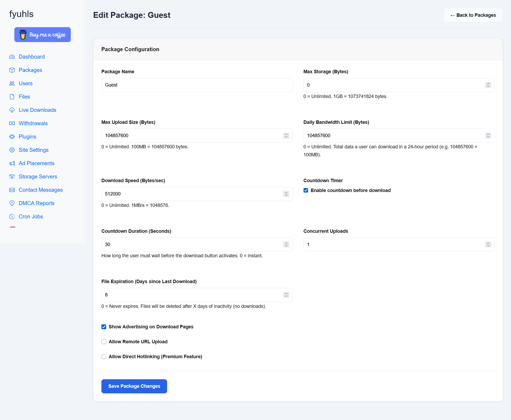The width and height of the screenshot is (511, 420).
Task: Click Save Package Changes button
Action: [134, 386]
